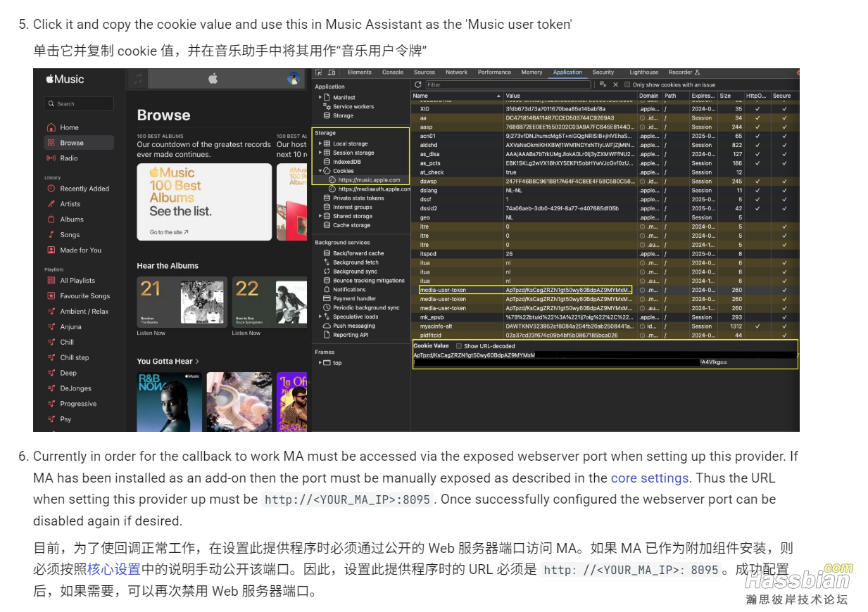Open the Search field in Apple Music
Screen dimensions: 868x612
tap(79, 103)
